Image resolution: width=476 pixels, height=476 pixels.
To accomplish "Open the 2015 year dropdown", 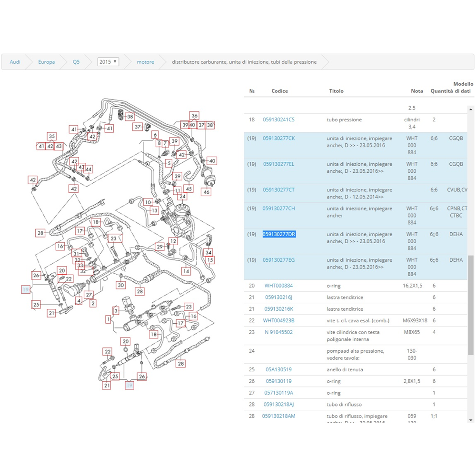I will click(108, 62).
